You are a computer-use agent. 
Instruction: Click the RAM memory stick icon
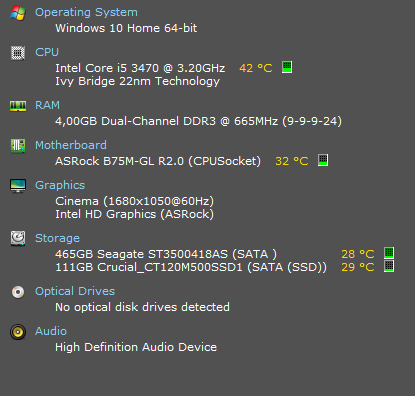[18, 106]
